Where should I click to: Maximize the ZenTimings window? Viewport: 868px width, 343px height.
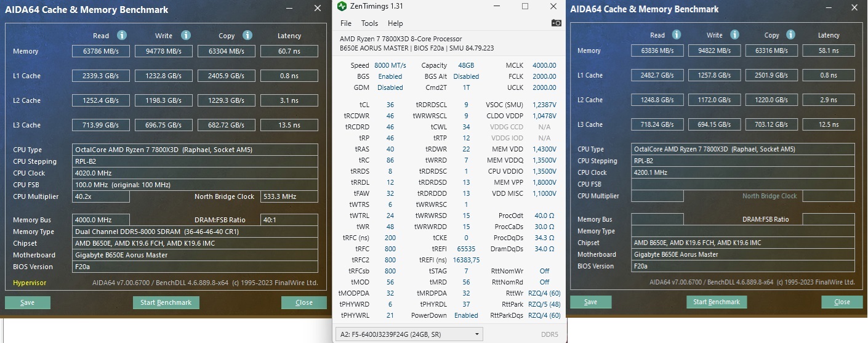coord(525,6)
